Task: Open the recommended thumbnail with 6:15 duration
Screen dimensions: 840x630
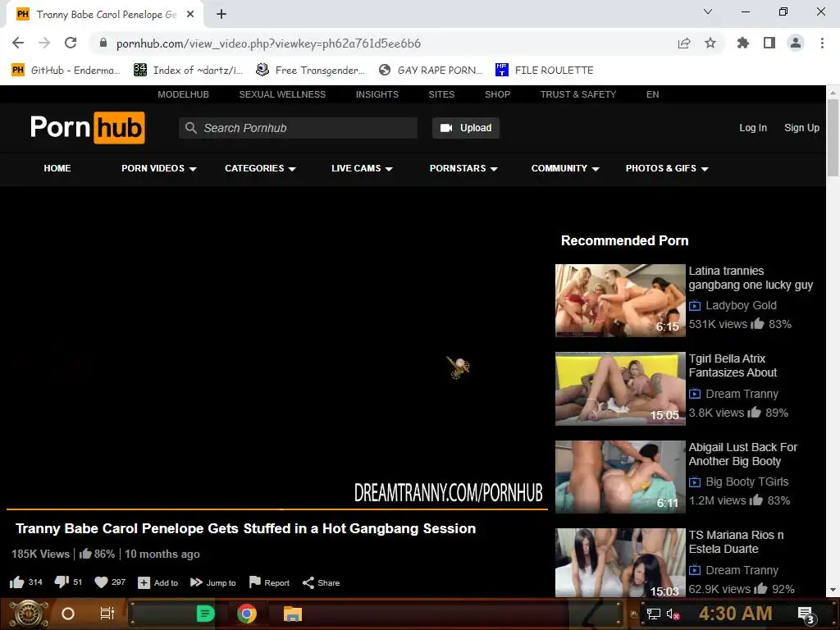Action: coord(620,300)
